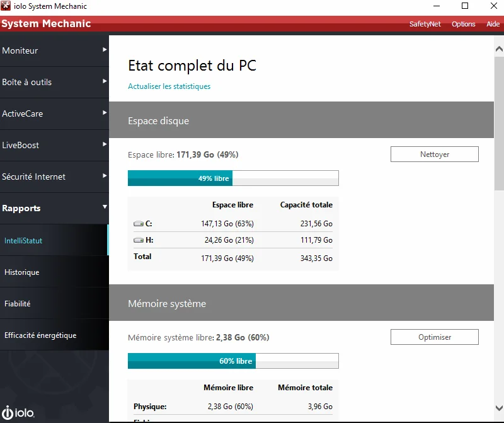Expand the Boîte à outils arrow
The image size is (504, 423).
tap(105, 81)
